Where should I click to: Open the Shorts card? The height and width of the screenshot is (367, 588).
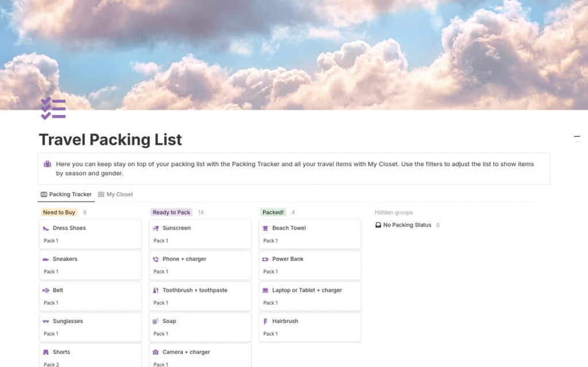pos(90,356)
